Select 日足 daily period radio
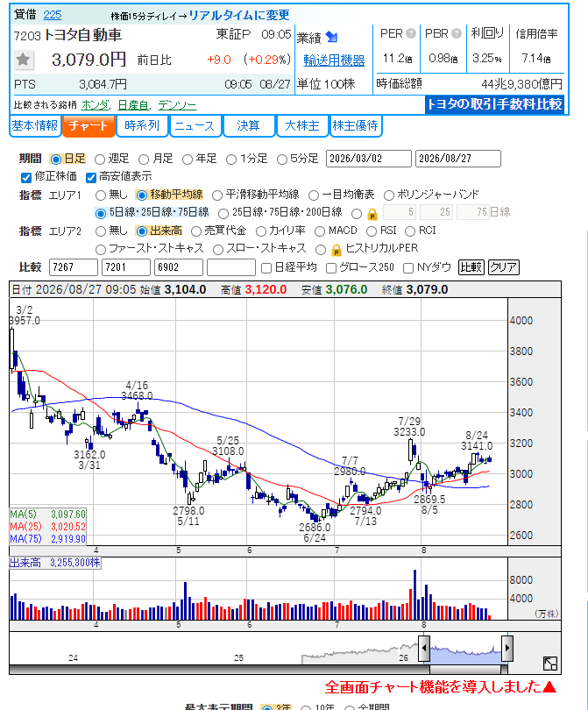588x710 pixels. 56,159
